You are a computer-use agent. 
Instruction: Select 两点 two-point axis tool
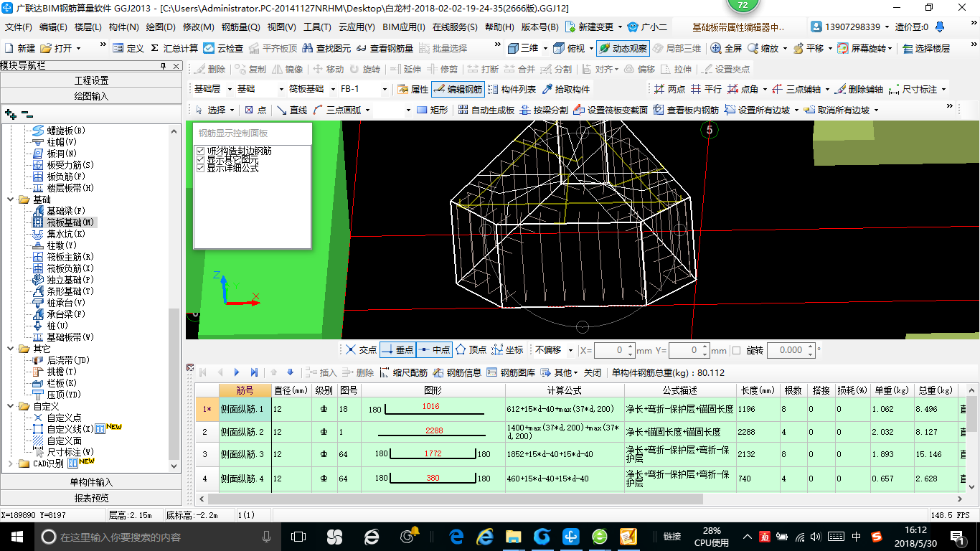coord(670,90)
